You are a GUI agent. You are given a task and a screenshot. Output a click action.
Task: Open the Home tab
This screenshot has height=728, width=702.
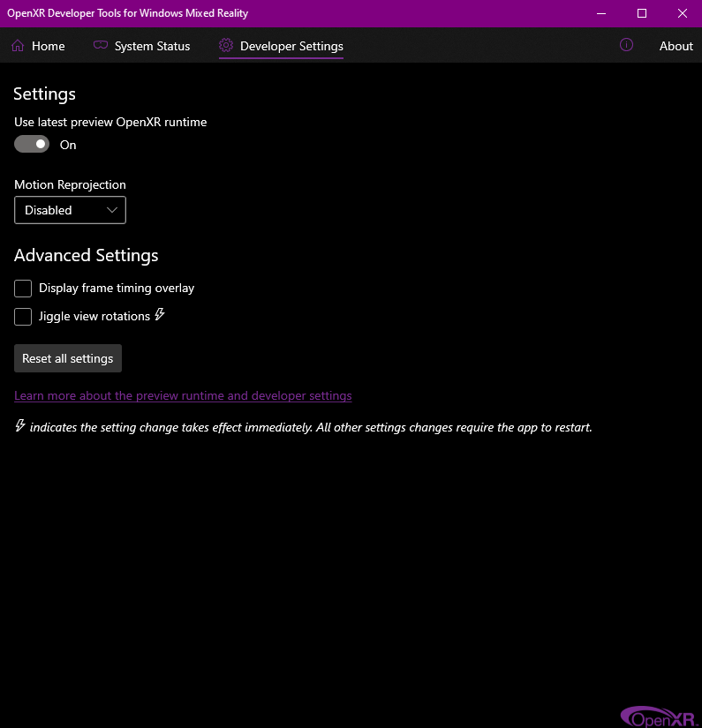point(38,46)
